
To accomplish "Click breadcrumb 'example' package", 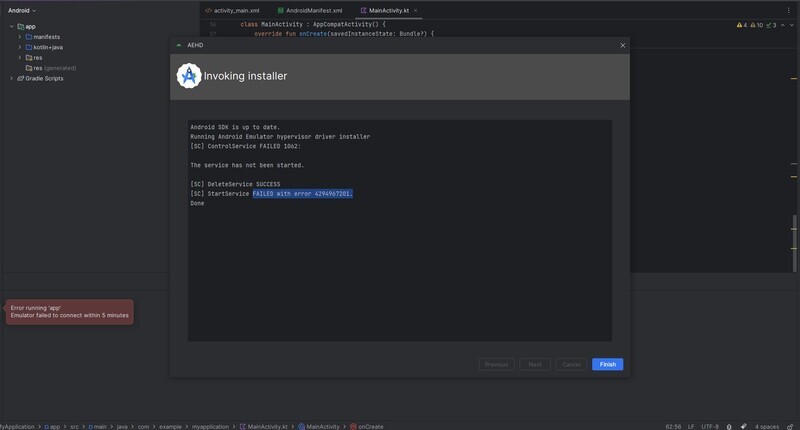I will coord(170,426).
